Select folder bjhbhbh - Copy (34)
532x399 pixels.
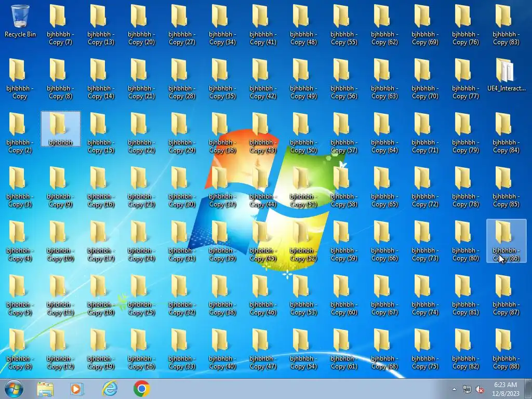tap(222, 25)
